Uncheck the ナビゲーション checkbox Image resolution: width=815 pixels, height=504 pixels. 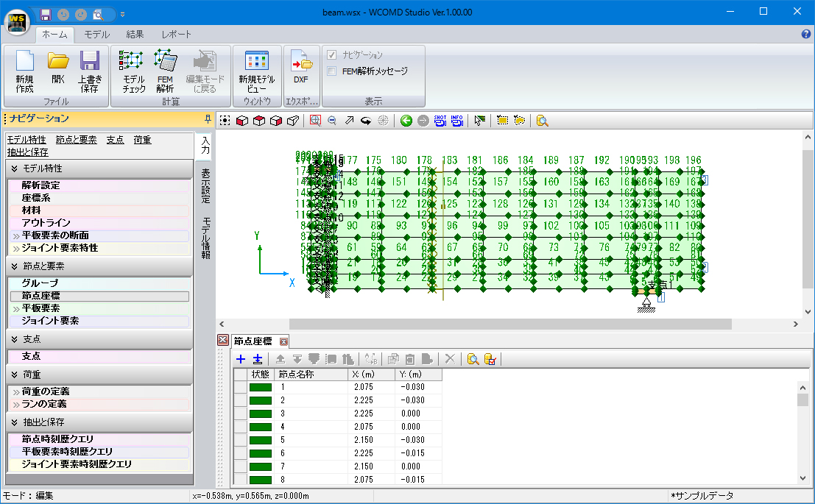click(332, 55)
